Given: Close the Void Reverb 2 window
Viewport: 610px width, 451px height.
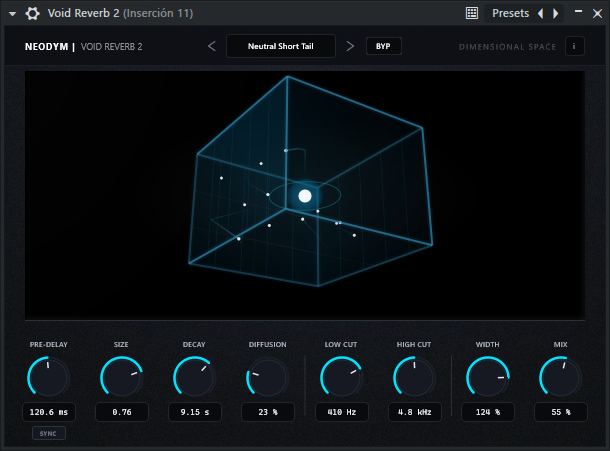Looking at the screenshot, I should 597,14.
